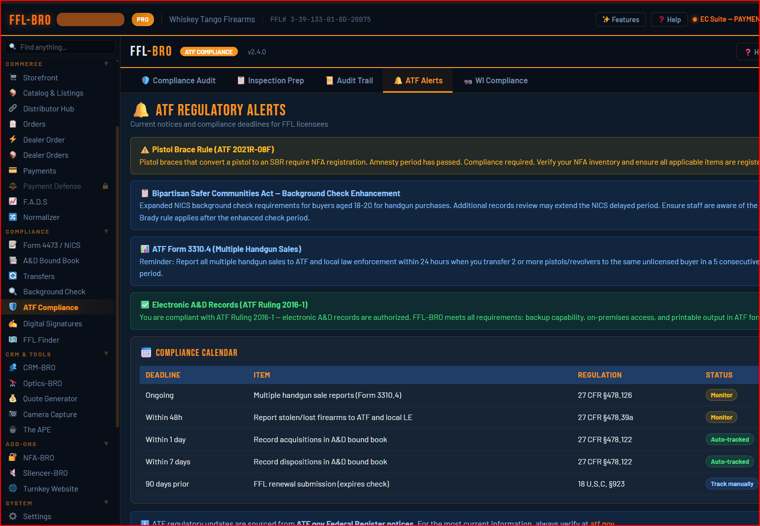Open the Normalizer tool icon
Screen dimensions: 760x526
coord(13,217)
